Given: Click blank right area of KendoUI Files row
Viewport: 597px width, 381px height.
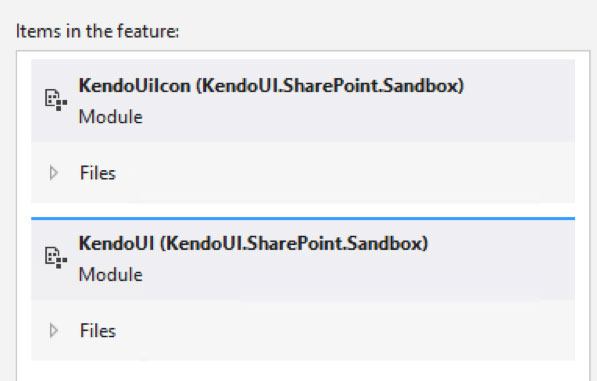Looking at the screenshot, I should pos(345,330).
